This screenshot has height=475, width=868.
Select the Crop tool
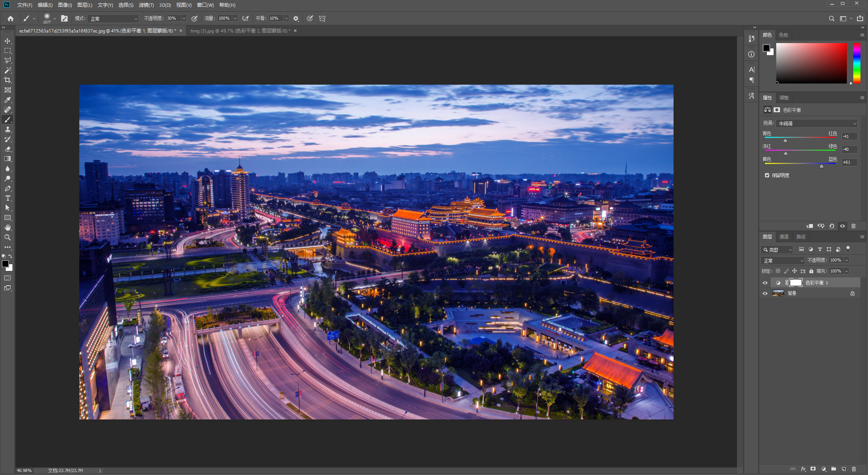tap(8, 80)
